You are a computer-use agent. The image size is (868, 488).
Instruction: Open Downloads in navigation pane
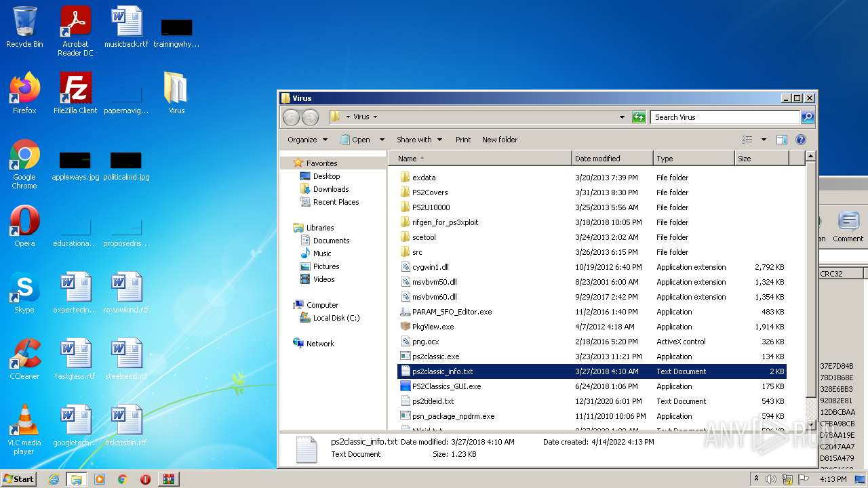pos(331,189)
